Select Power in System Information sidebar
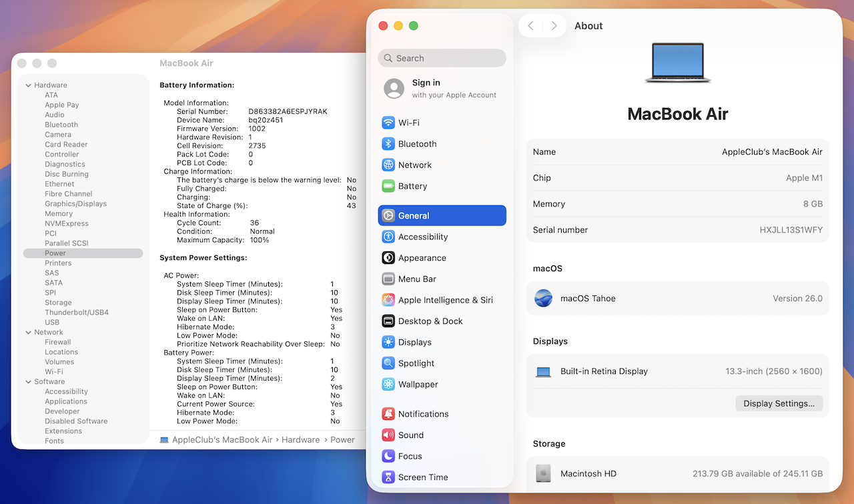 tap(83, 253)
